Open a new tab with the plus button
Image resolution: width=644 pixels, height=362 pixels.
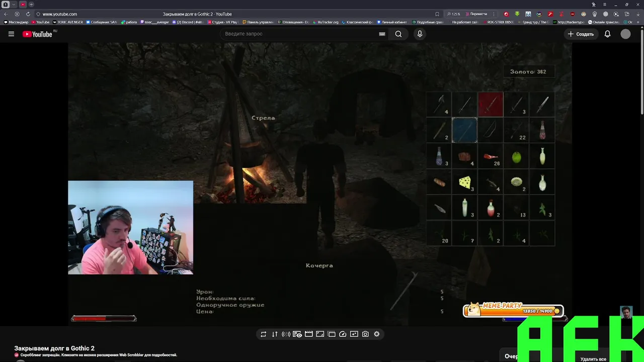[31, 5]
